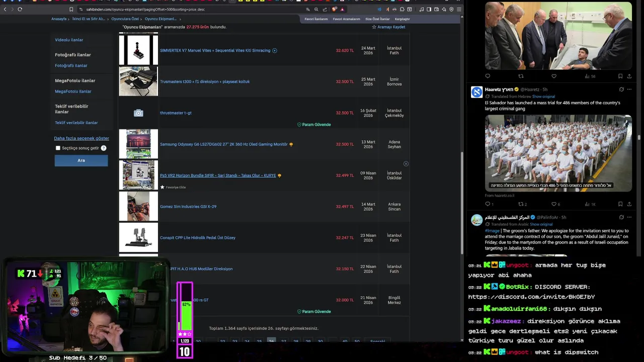The width and height of the screenshot is (644, 362).
Task: Click Show original on the PalinfoAr tweet
Action: click(x=541, y=224)
